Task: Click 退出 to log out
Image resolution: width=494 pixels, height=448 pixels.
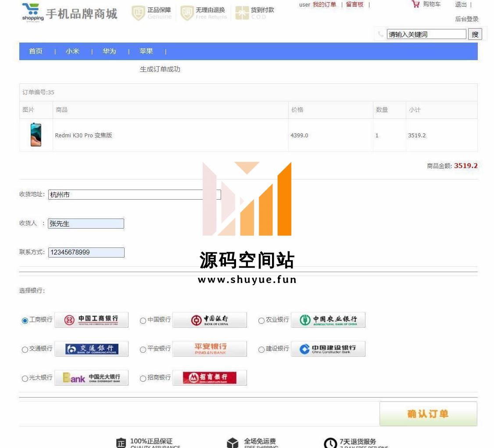Action: [461, 4]
